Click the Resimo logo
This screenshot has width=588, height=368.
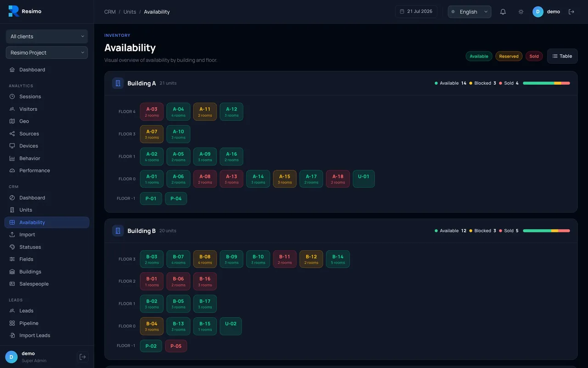click(25, 11)
